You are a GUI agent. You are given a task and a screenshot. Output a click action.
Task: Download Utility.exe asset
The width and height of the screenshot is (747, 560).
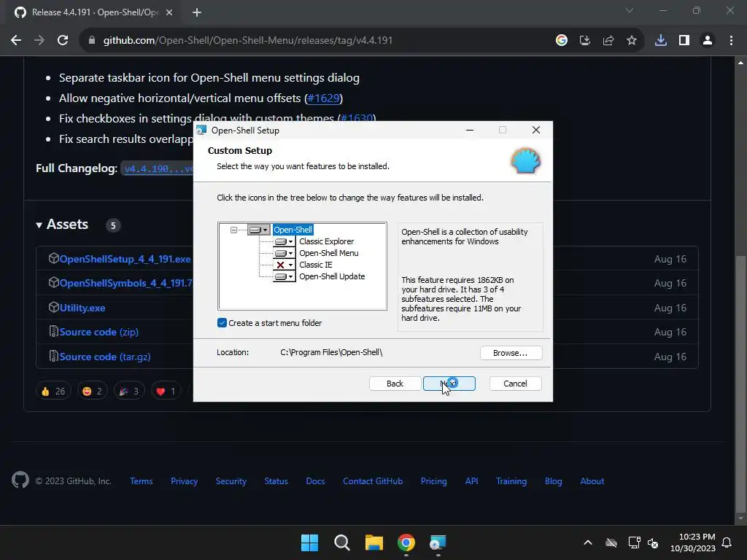[82, 308]
